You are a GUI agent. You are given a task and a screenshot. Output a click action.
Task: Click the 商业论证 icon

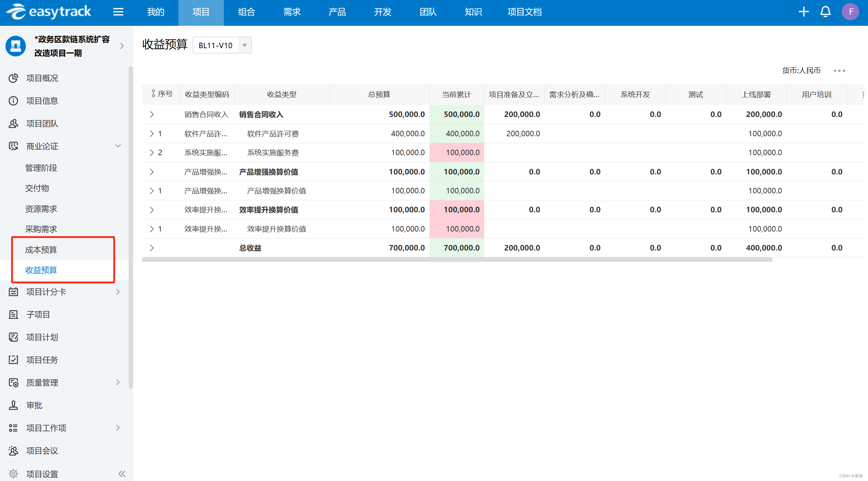click(13, 146)
